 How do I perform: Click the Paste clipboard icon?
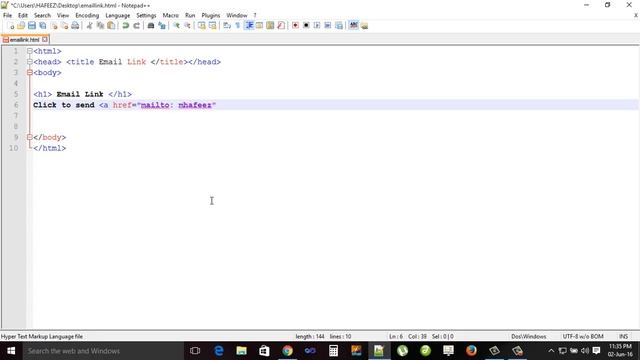point(111,26)
